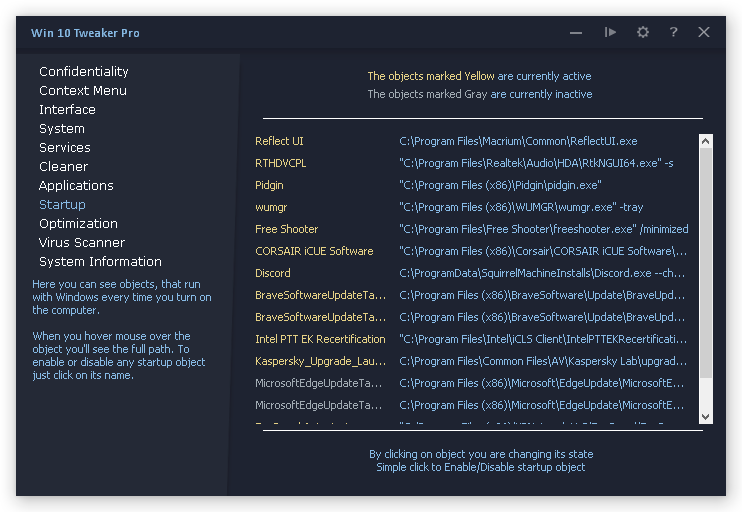Switch to Context Menu section
The height and width of the screenshot is (512, 742).
click(x=83, y=90)
